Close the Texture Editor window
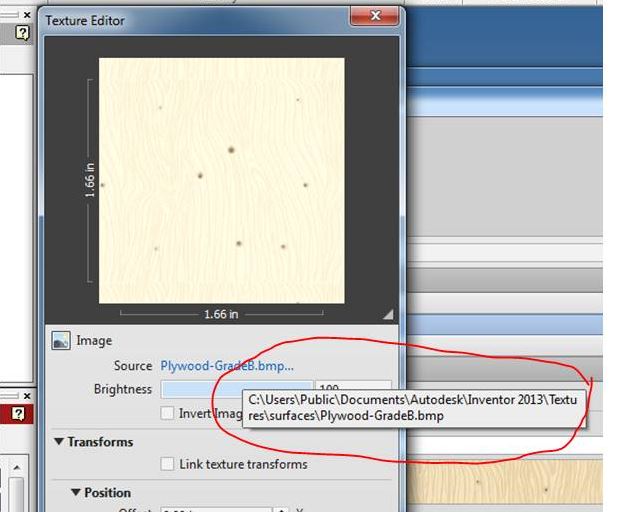This screenshot has height=512, width=617. pyautogui.click(x=375, y=16)
